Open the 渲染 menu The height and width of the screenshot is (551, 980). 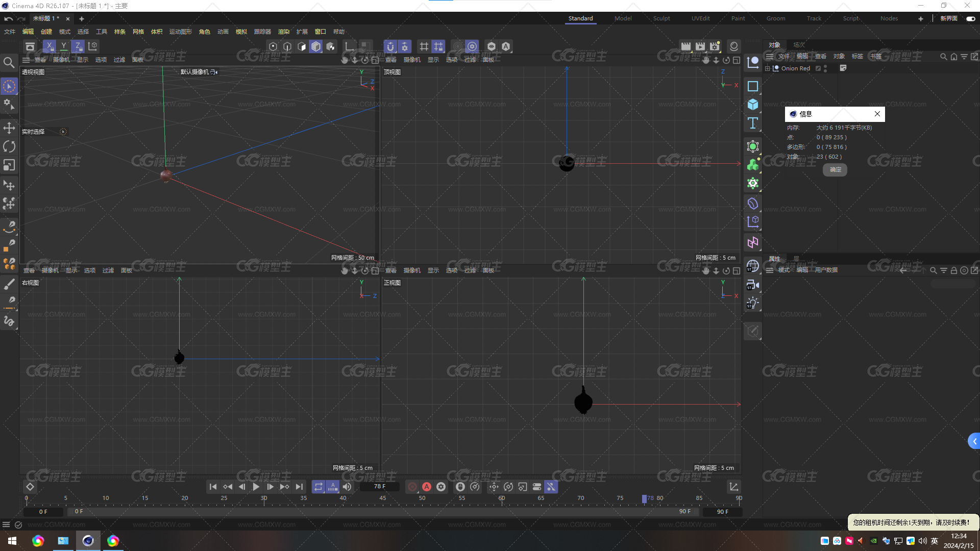(x=283, y=32)
